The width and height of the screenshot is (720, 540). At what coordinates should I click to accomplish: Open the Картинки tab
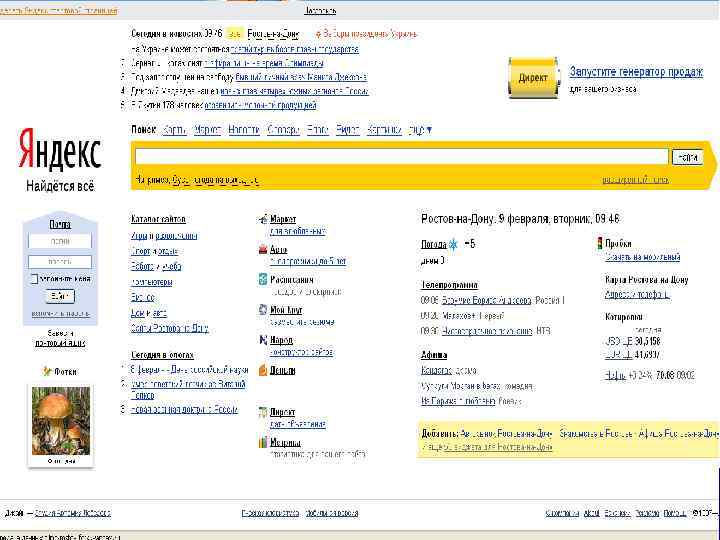[384, 130]
